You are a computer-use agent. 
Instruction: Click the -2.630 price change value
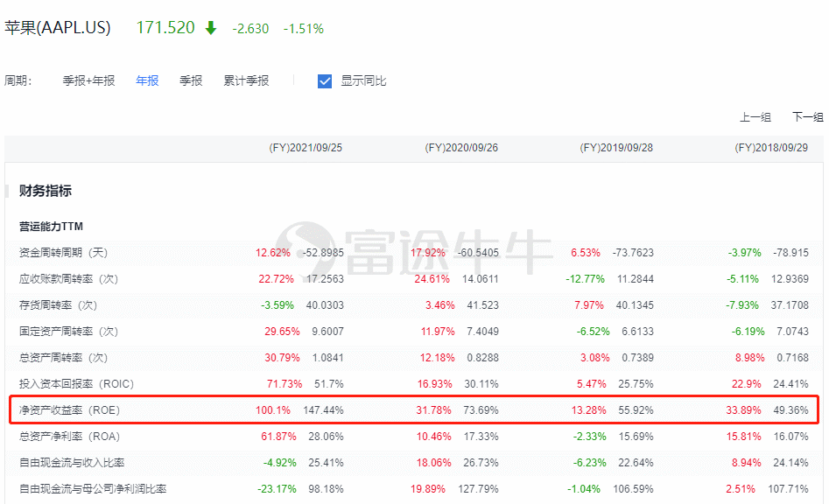(x=250, y=29)
